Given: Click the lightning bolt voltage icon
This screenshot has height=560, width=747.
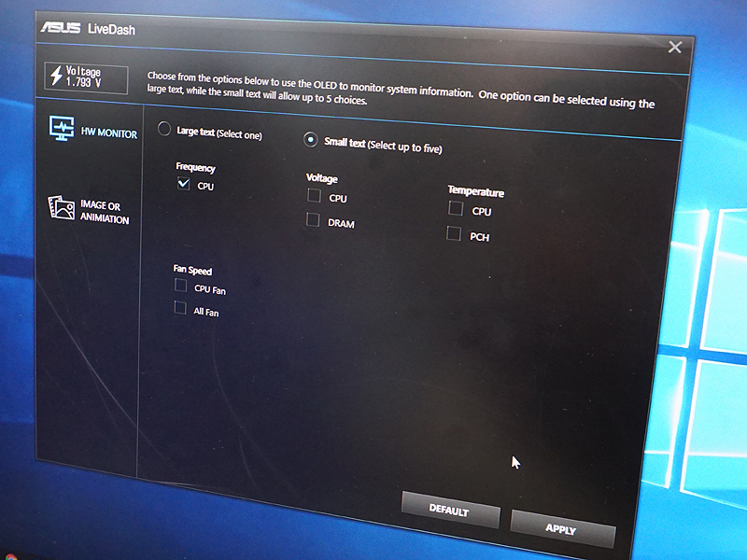Looking at the screenshot, I should tap(57, 76).
